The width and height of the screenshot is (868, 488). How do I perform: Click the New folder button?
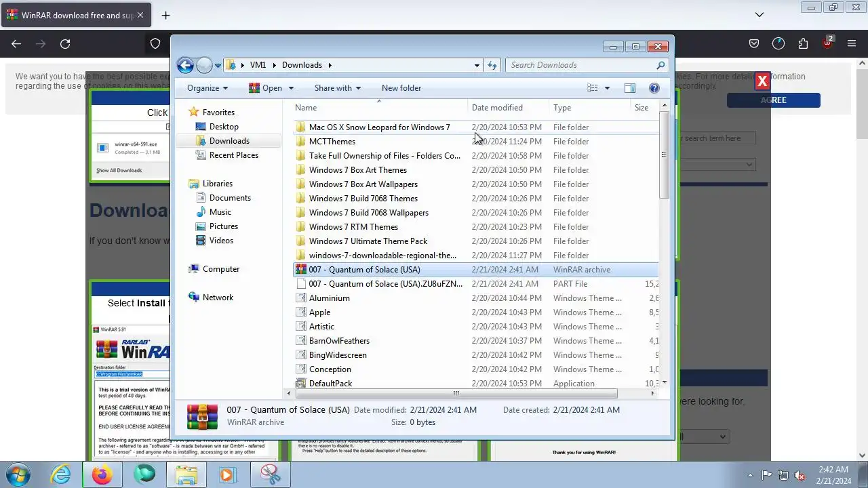point(401,88)
